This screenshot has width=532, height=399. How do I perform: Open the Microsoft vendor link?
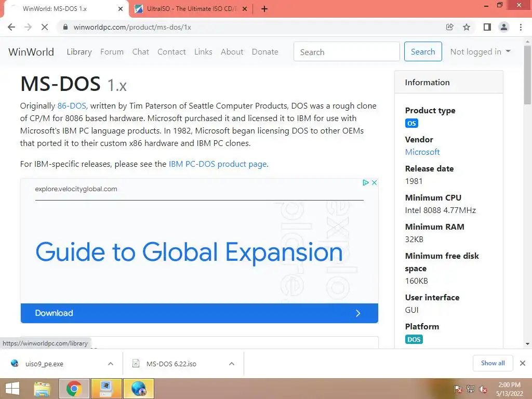click(422, 152)
